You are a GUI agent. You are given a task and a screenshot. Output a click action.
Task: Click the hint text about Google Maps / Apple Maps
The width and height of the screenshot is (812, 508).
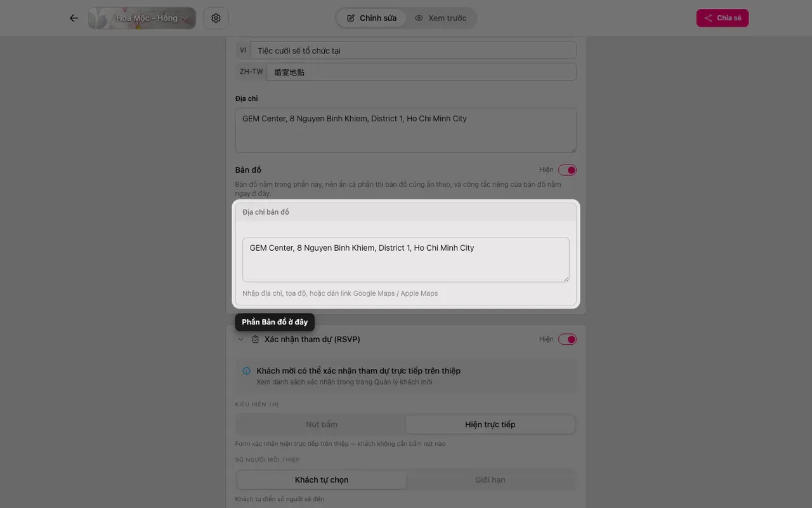(340, 293)
